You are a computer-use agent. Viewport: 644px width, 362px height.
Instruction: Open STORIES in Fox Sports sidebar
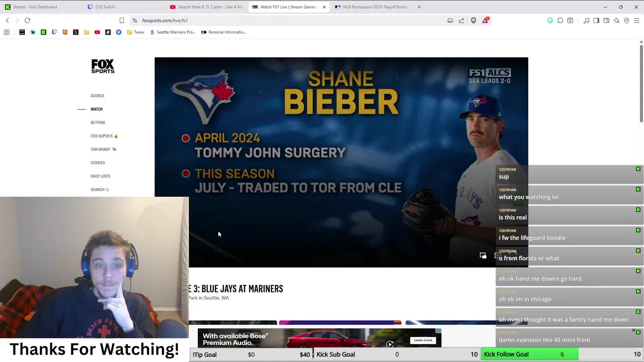tap(98, 163)
